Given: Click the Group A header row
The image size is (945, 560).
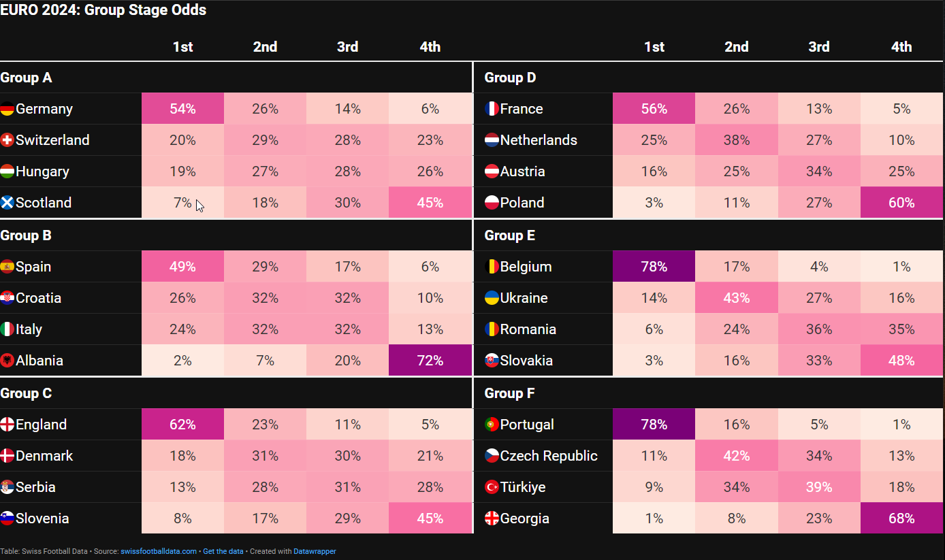Looking at the screenshot, I should point(236,78).
